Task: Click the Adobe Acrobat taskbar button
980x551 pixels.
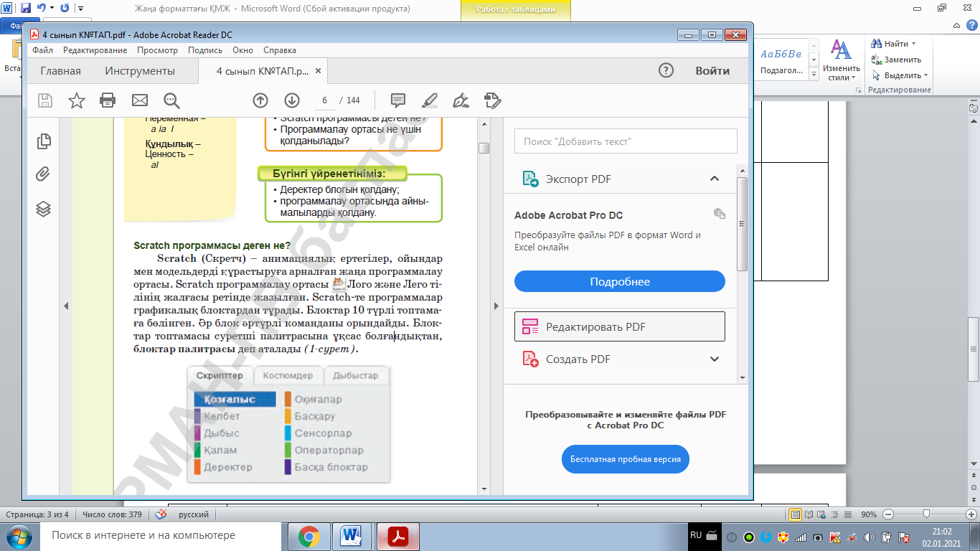Action: coord(397,536)
